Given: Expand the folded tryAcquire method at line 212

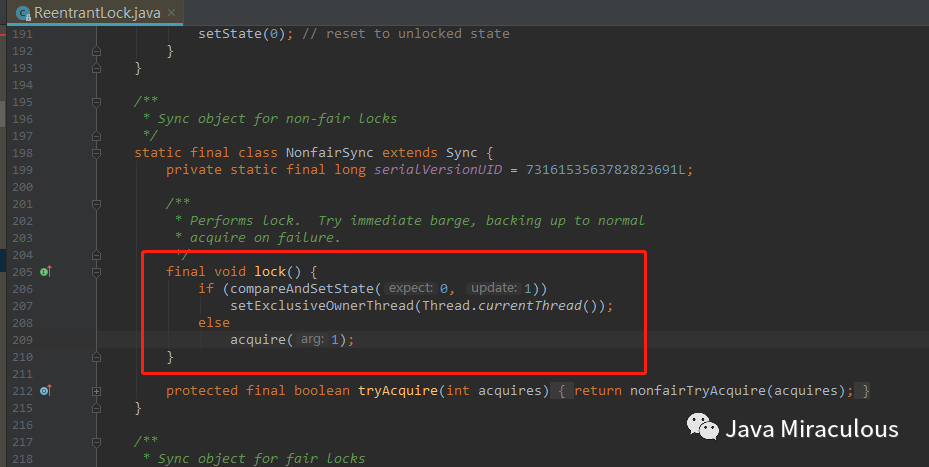Looking at the screenshot, I should [97, 391].
